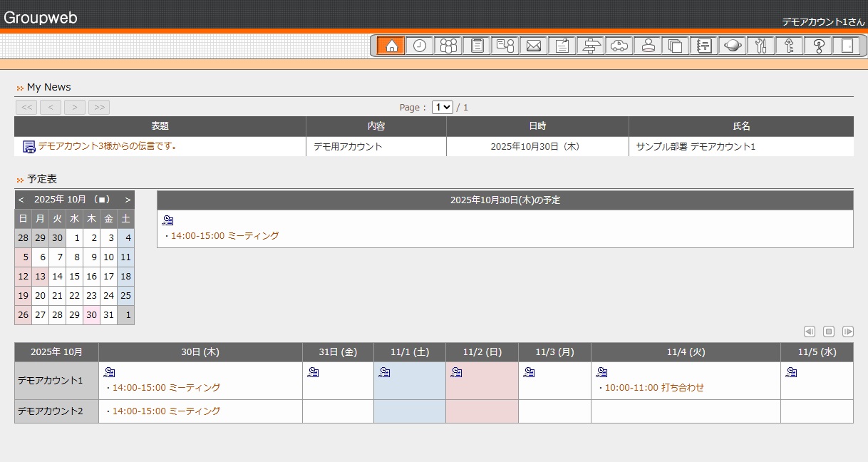
Task: Click add-schedule icon in the 11/4 (火) cell
Action: click(602, 372)
